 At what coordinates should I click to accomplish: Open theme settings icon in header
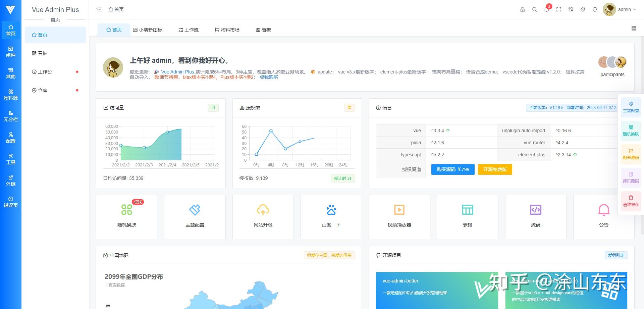point(583,9)
